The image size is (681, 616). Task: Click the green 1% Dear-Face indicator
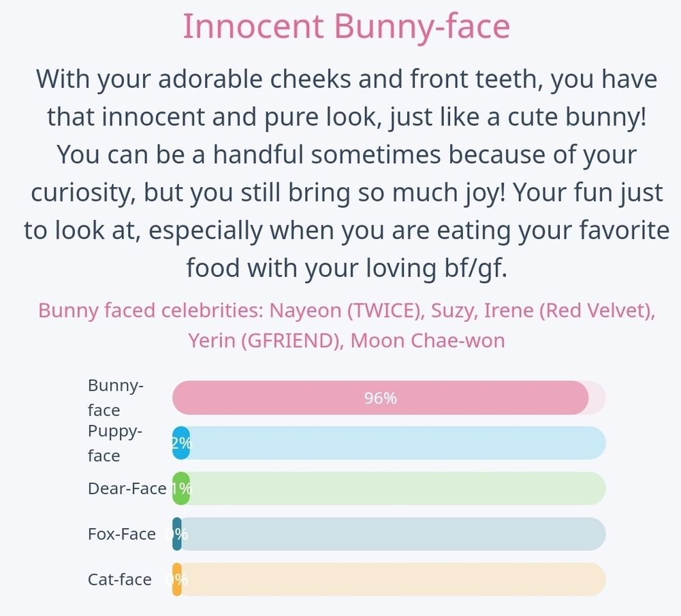[181, 489]
